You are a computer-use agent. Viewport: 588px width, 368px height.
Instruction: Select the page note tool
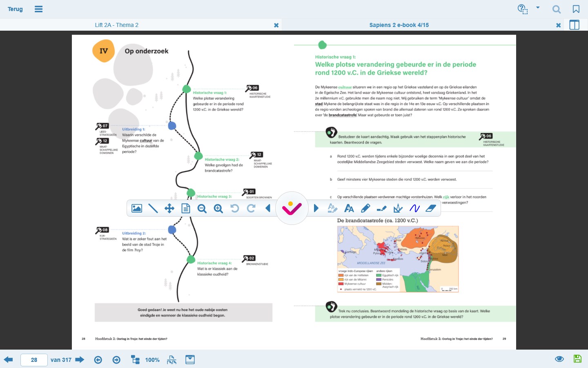186,209
